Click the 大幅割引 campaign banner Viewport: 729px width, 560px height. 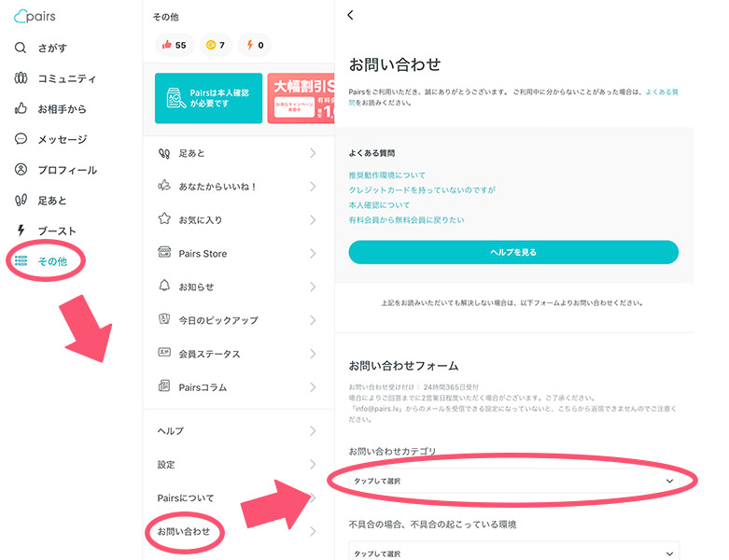pyautogui.click(x=301, y=98)
